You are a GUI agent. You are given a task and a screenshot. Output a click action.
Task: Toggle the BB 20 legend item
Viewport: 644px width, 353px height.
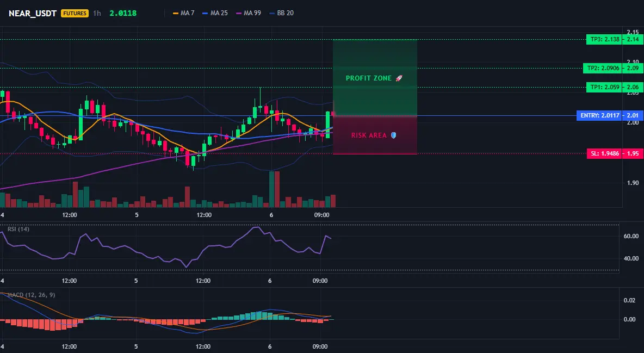(x=281, y=13)
